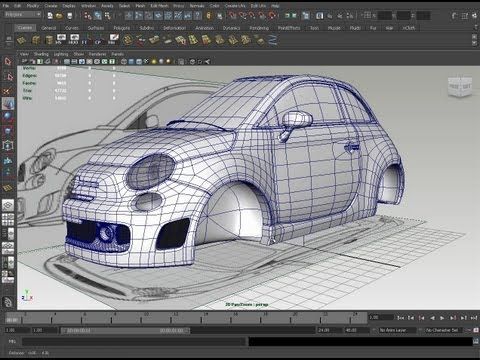
Task: Open the No Character Set dropdown
Action: tap(443, 330)
